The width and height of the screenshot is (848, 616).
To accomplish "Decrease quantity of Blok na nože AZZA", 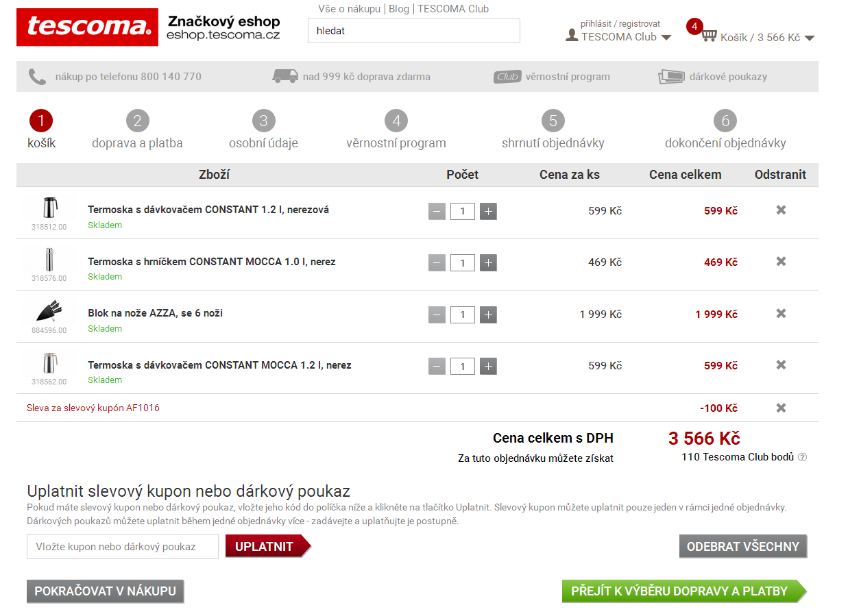I will coord(437,315).
